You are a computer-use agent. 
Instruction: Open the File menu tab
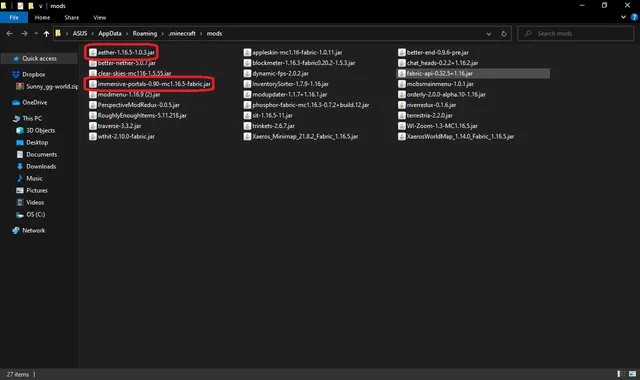tap(14, 18)
